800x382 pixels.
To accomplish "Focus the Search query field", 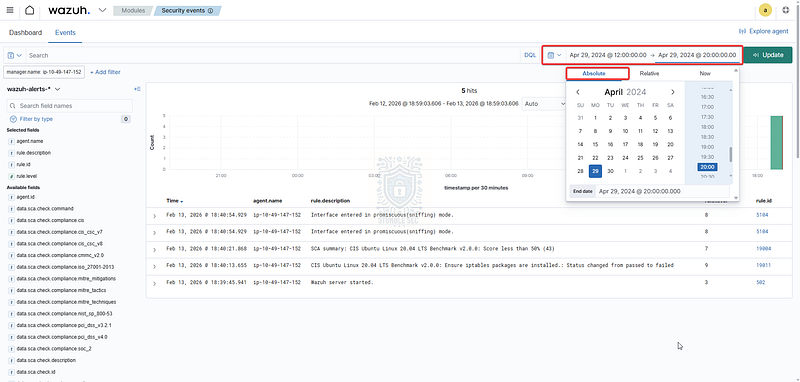I will coord(273,55).
